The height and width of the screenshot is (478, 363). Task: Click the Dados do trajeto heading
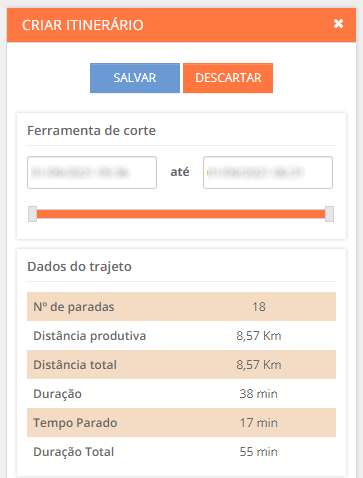[79, 267]
